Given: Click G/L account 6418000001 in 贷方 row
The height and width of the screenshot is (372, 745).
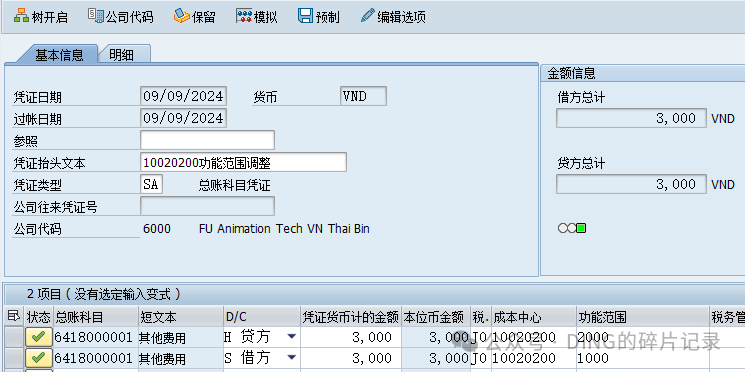Looking at the screenshot, I should [96, 337].
